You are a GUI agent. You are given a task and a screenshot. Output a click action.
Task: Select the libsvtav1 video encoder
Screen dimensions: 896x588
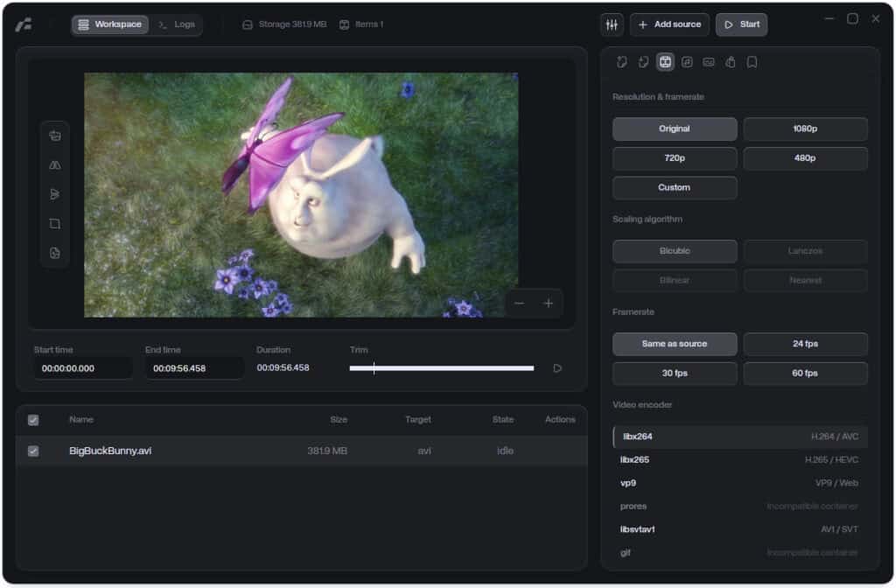click(740, 529)
